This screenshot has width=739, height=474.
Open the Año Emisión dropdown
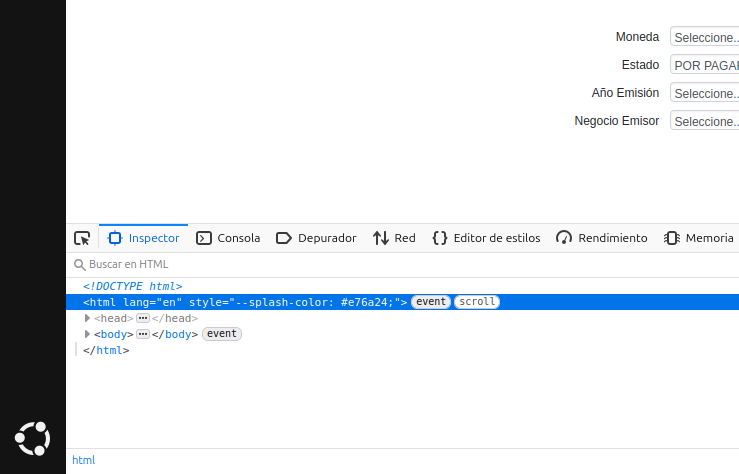[705, 93]
